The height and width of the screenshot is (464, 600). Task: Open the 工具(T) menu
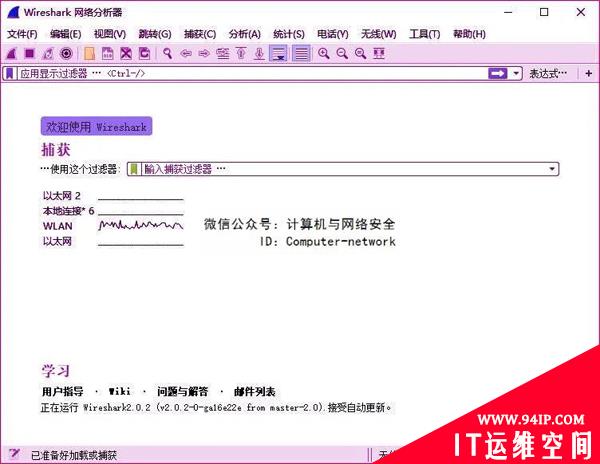[x=425, y=34]
